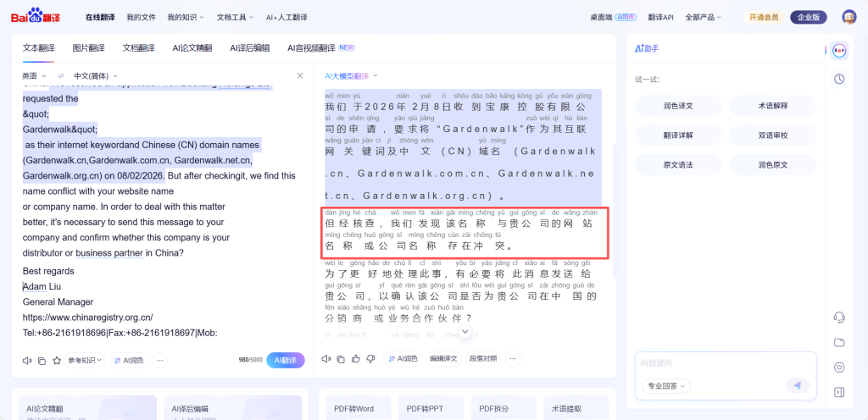Choose 翻译详解 suggestion

(x=678, y=135)
